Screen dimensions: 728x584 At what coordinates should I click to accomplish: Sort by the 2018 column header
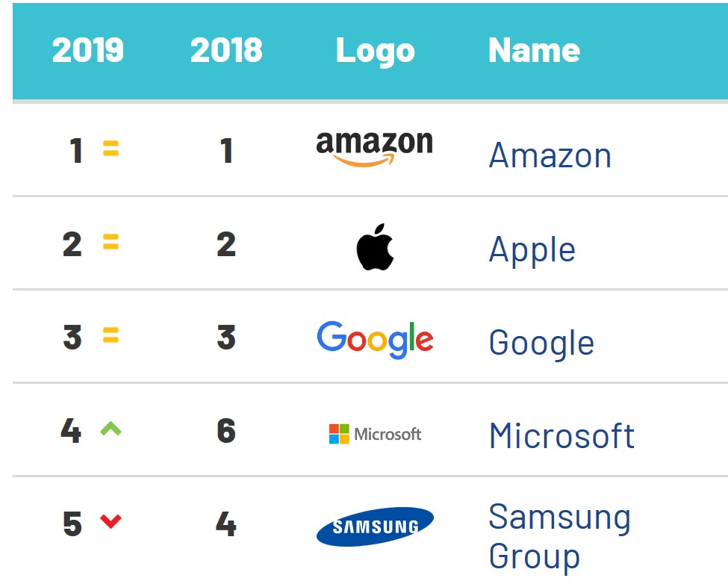point(226,50)
